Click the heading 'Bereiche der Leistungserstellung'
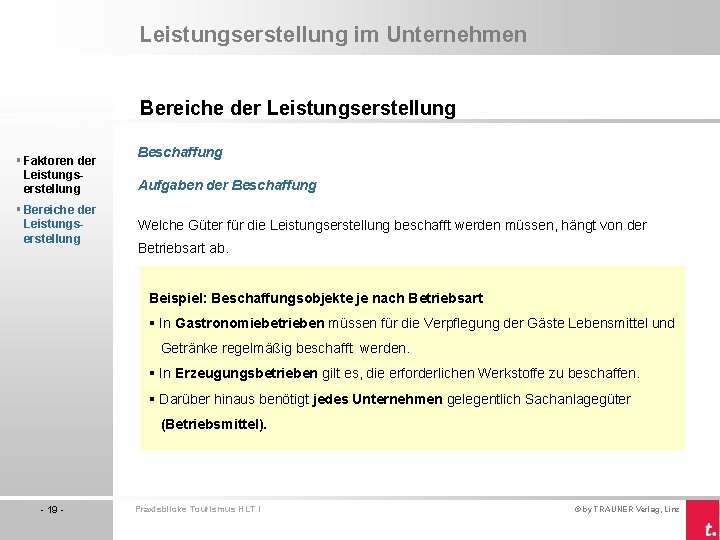This screenshot has height=540, width=720. [x=298, y=108]
